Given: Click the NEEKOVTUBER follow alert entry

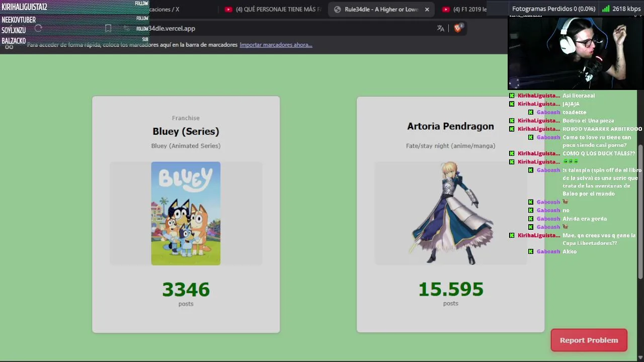Looking at the screenshot, I should coord(74,19).
